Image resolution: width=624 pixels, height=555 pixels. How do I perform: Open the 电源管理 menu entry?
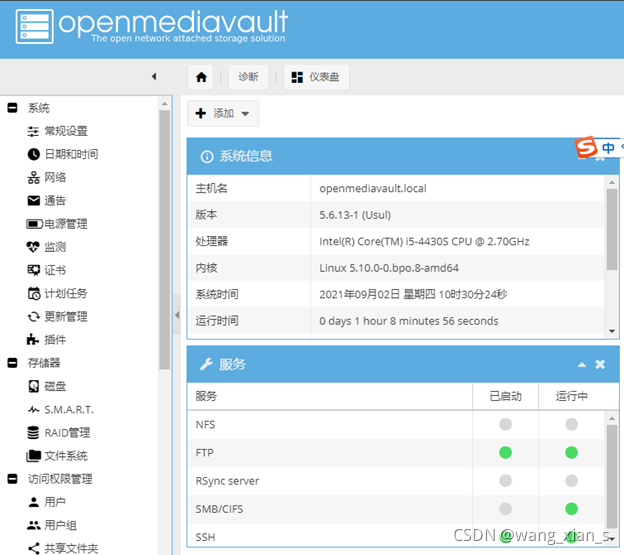[x=66, y=224]
